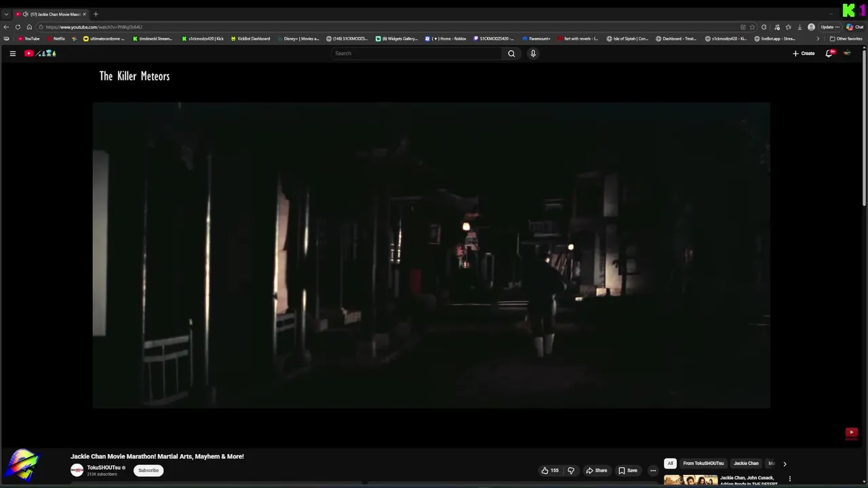Open the YouTube hamburger guide menu
The width and height of the screenshot is (868, 488).
(12, 54)
